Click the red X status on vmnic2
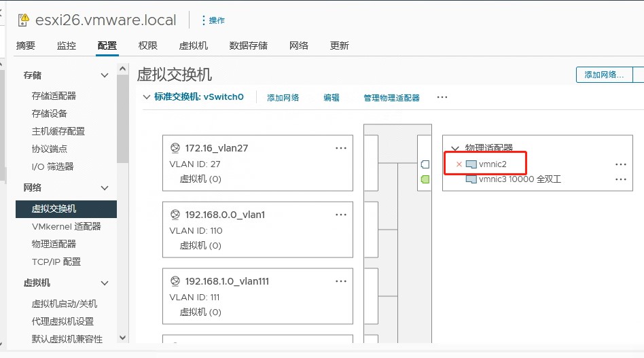The image size is (644, 358). click(459, 164)
